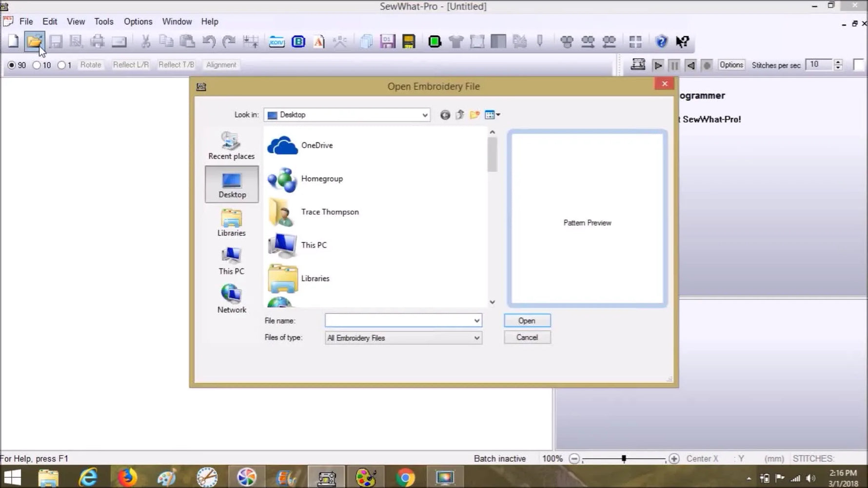Go up one folder level in dialog
Screen dimensions: 868x488
460,115
